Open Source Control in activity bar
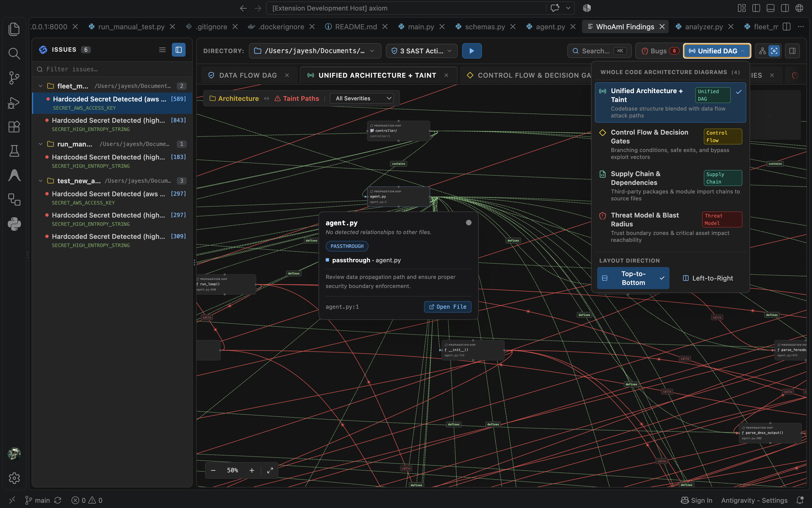Viewport: 812px width, 508px height. point(14,78)
